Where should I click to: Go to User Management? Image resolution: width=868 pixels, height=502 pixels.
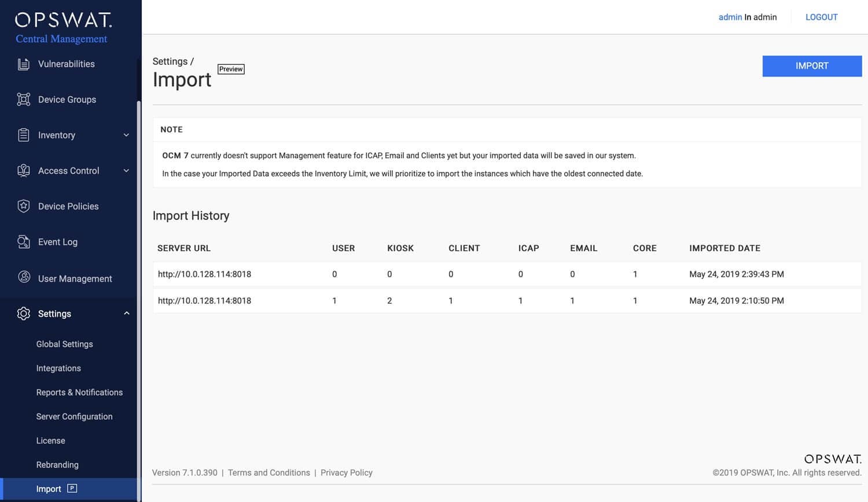click(x=75, y=279)
